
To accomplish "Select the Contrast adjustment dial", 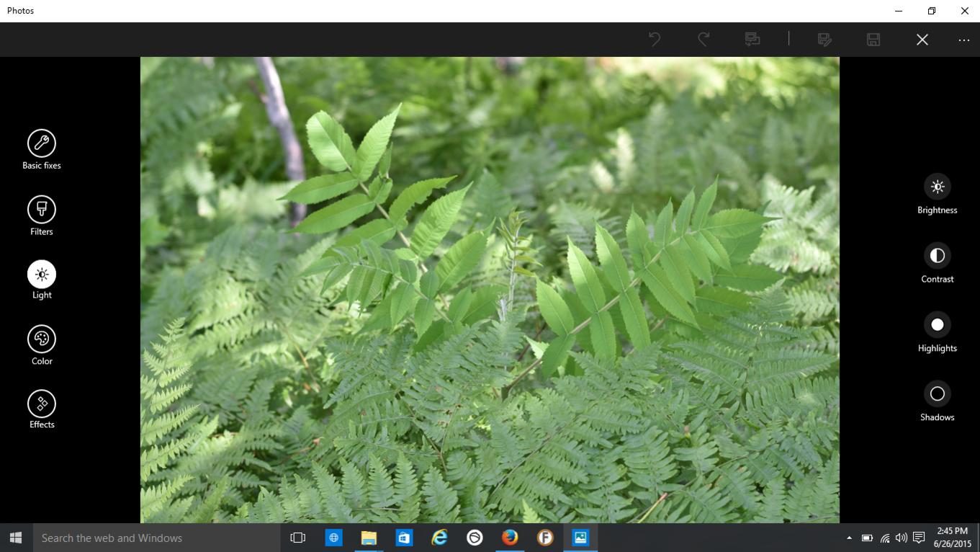I will point(937,256).
